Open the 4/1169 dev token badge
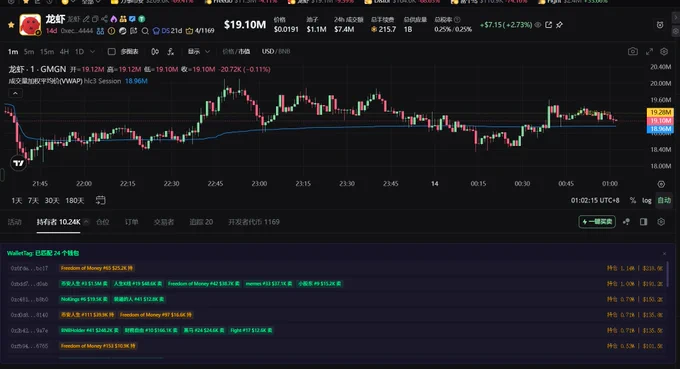Viewport: 680px width, 369px height. click(200, 31)
